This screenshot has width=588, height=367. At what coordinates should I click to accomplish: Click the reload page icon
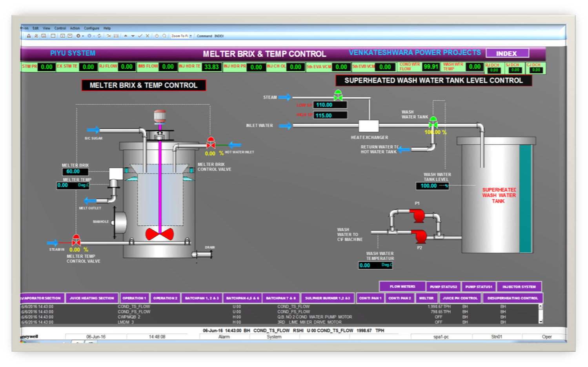(x=99, y=36)
